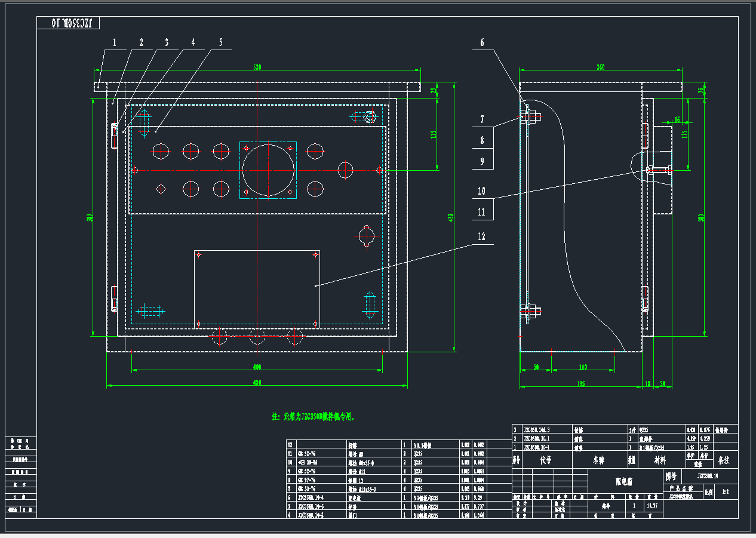
Task: Select the 16 dimension in side view
Action: (677, 120)
